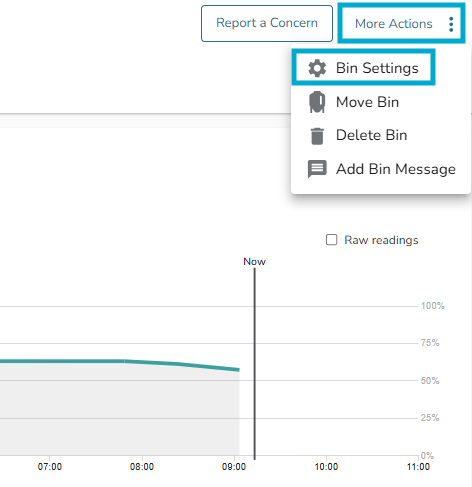
Task: Click the Now marker line on chart
Action: pyautogui.click(x=255, y=363)
